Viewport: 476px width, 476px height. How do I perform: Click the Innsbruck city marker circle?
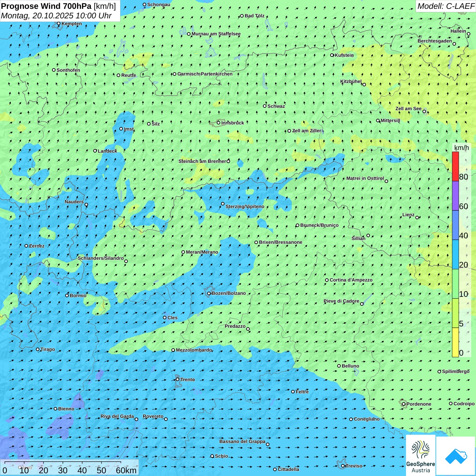coord(219,123)
